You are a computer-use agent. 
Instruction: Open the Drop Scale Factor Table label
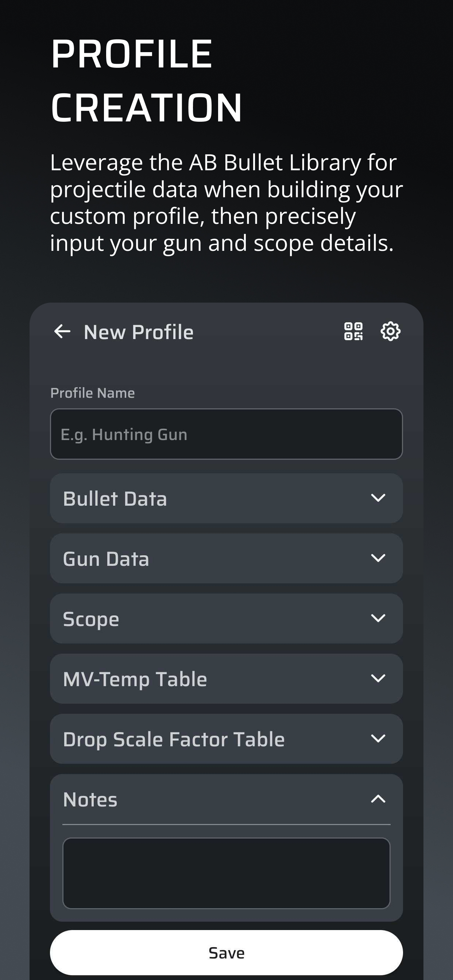174,739
